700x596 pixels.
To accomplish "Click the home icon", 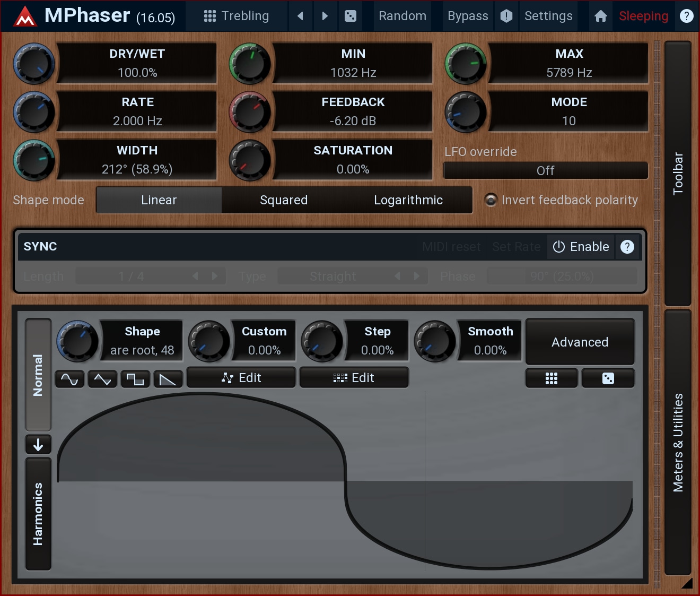I will pyautogui.click(x=601, y=16).
